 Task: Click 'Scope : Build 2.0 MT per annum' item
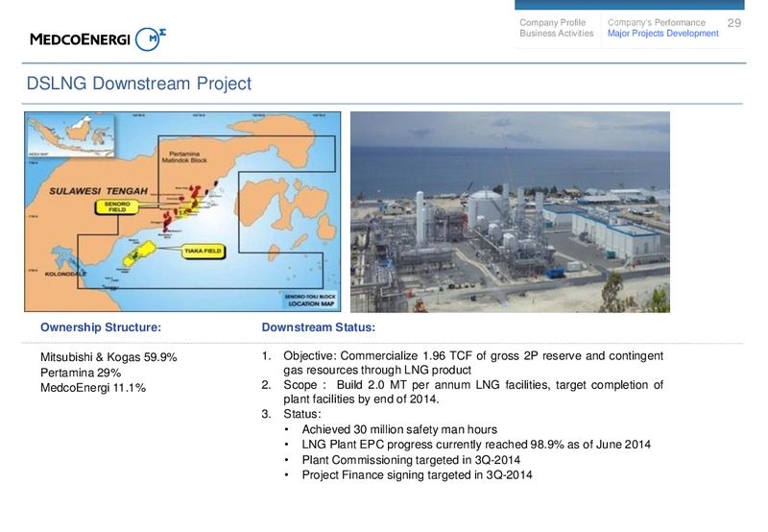(463, 392)
